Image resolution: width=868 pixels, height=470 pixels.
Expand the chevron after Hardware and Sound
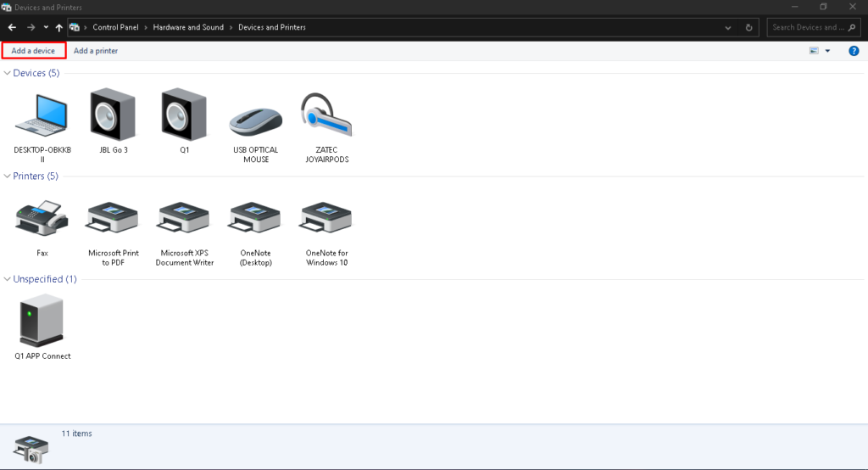pyautogui.click(x=231, y=27)
